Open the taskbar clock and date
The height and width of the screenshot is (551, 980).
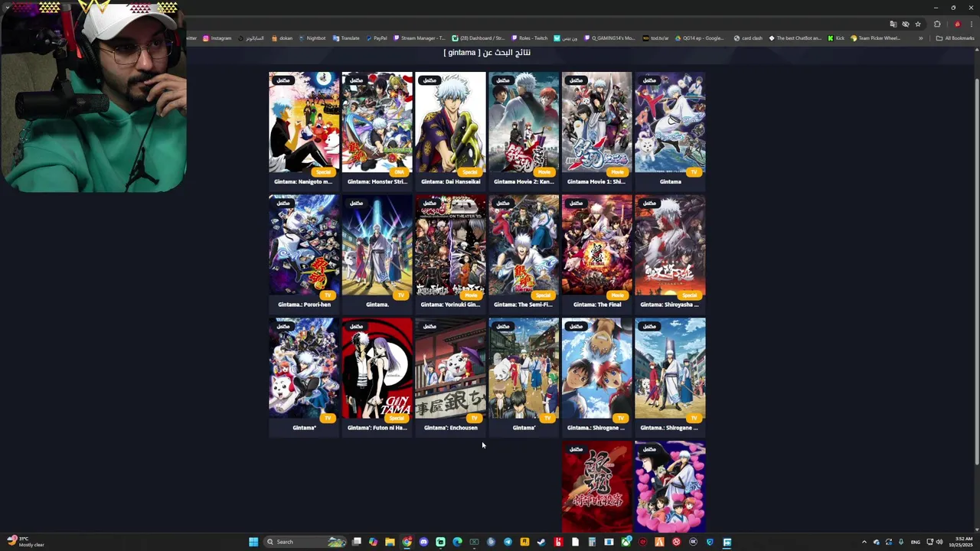point(962,542)
